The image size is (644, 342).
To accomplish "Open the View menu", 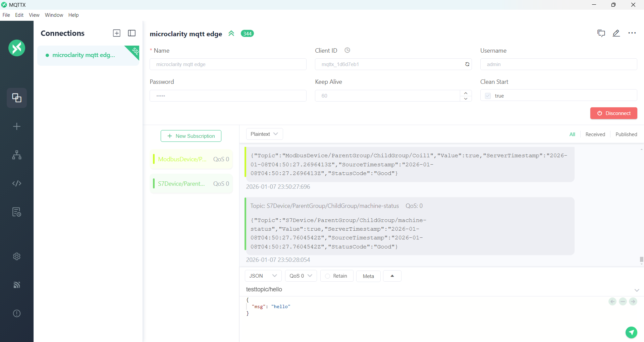I will (34, 15).
